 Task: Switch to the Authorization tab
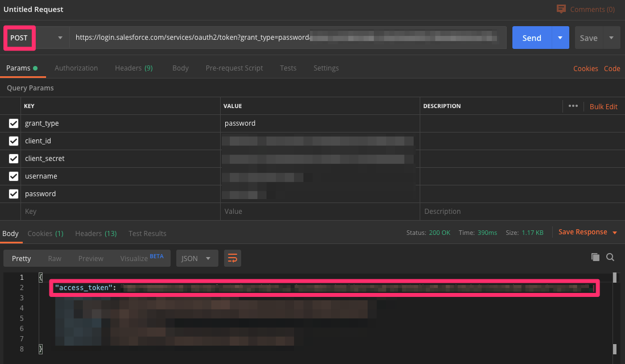76,68
